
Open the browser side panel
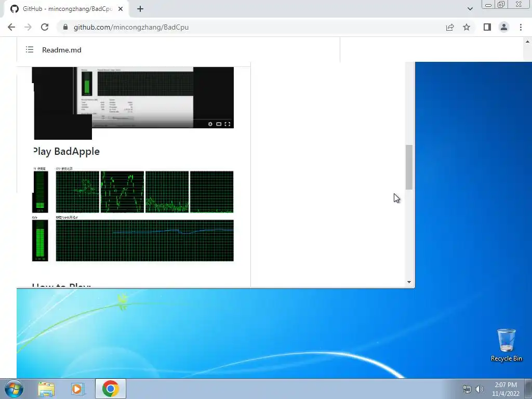click(x=487, y=27)
